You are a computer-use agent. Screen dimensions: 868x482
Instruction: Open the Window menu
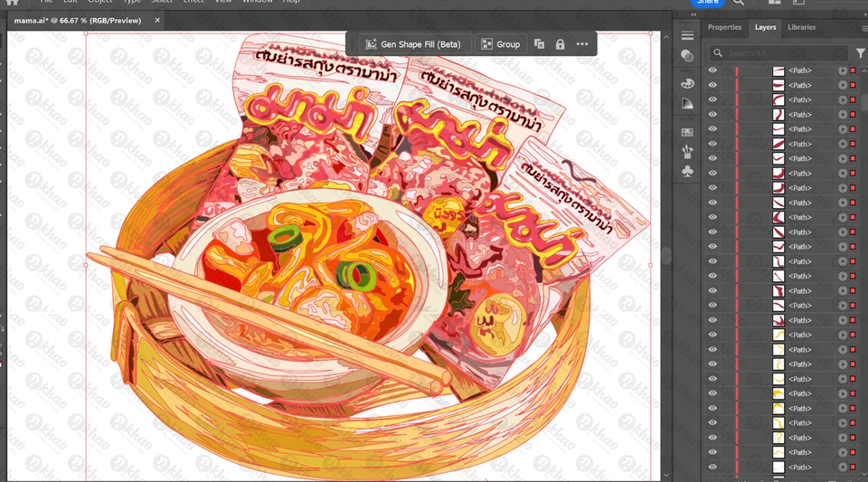(x=258, y=2)
